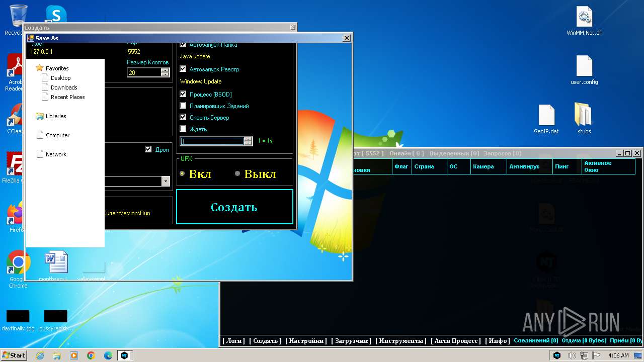Select the CCleaner desktop shortcut
Screen dimensions: 644x362
coord(15,119)
